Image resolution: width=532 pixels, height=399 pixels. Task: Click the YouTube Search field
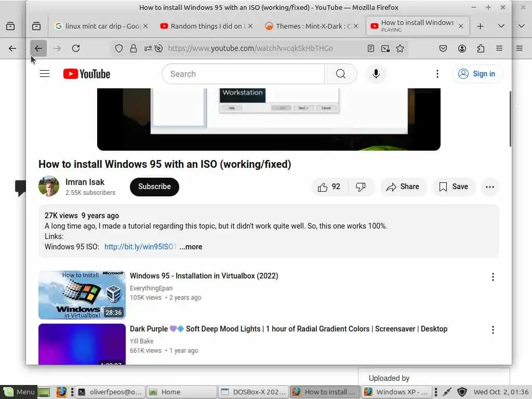click(243, 74)
